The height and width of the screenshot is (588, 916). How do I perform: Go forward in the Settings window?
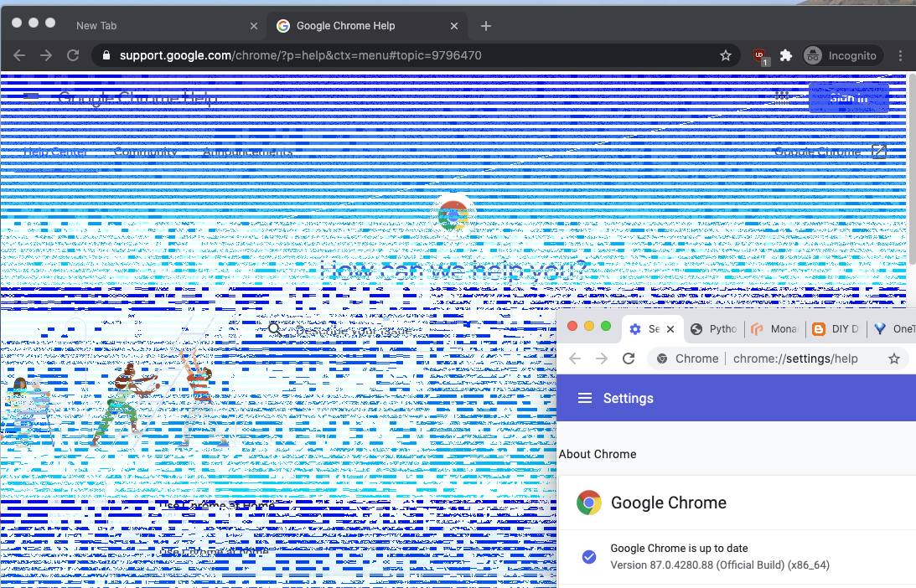tap(602, 358)
